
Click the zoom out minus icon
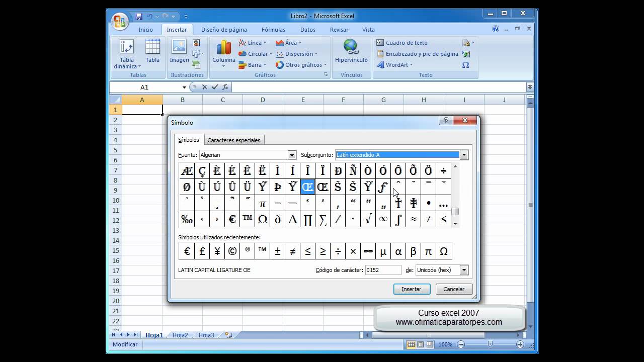(x=460, y=344)
